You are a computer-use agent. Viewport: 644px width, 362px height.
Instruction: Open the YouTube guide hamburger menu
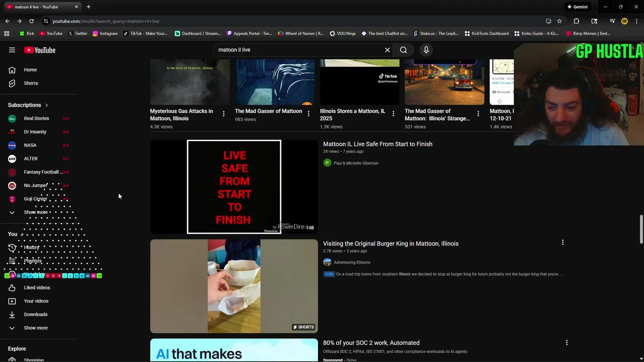coord(12,50)
